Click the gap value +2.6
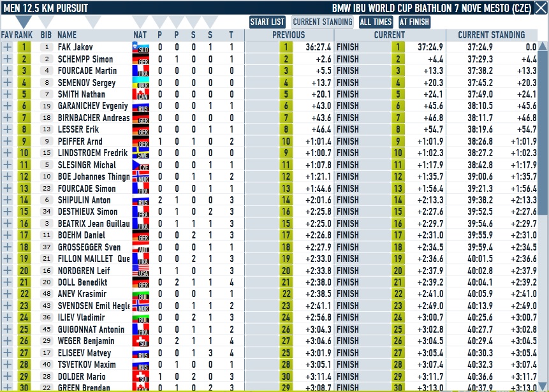The width and height of the screenshot is (549, 392). click(x=323, y=59)
